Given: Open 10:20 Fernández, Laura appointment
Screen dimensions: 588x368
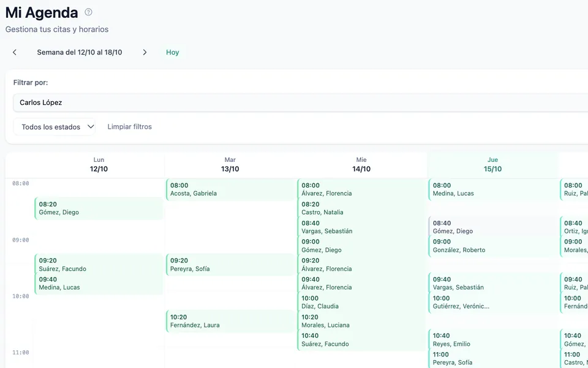Looking at the screenshot, I should tap(230, 321).
